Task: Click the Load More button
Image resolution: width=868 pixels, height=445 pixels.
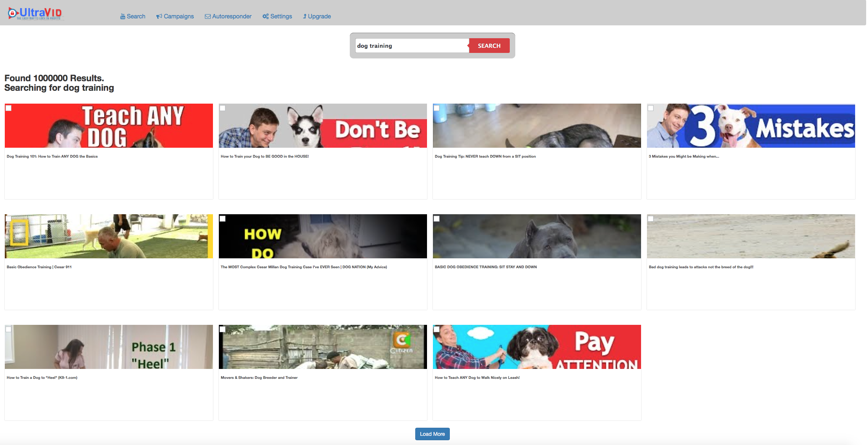Action: point(432,434)
